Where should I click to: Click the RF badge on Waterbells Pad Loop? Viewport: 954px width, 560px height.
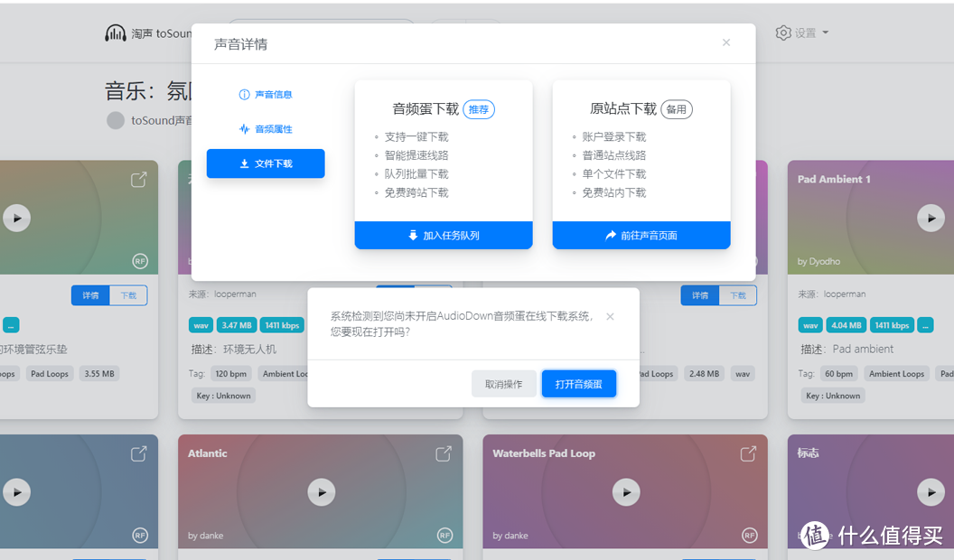[x=750, y=536]
